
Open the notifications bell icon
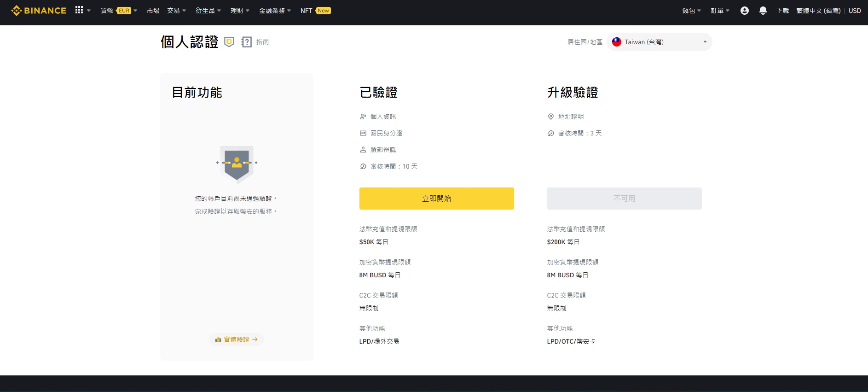click(763, 11)
